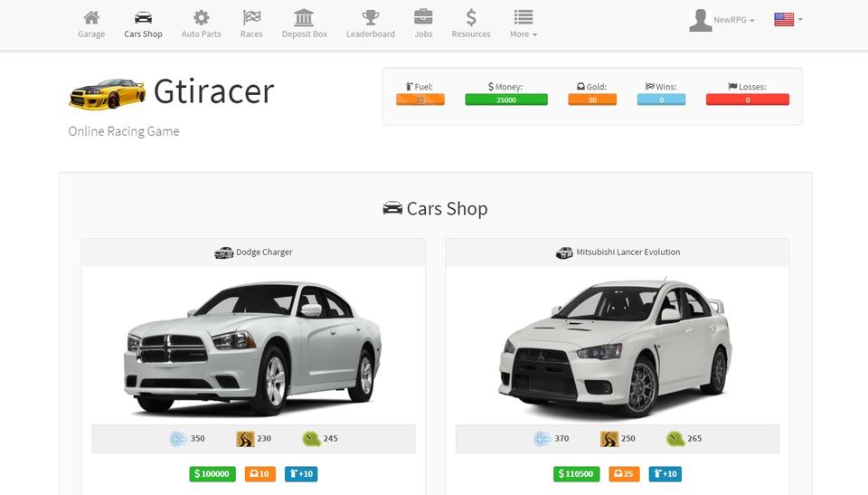This screenshot has width=868, height=495.
Task: Buy Dodge Charger for $100000
Action: pyautogui.click(x=212, y=474)
